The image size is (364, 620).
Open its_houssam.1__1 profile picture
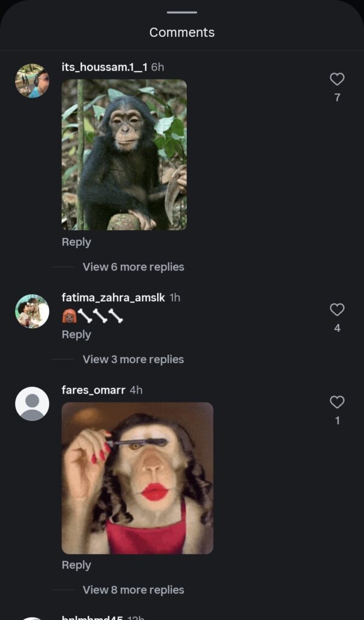click(32, 81)
